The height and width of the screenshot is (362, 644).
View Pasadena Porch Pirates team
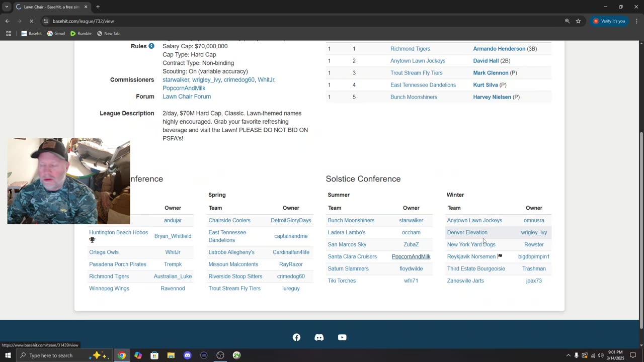(118, 264)
